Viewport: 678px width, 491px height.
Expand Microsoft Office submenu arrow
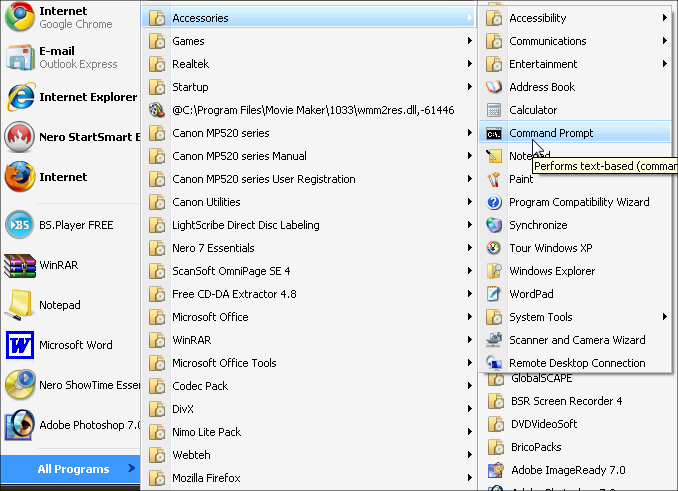point(470,317)
